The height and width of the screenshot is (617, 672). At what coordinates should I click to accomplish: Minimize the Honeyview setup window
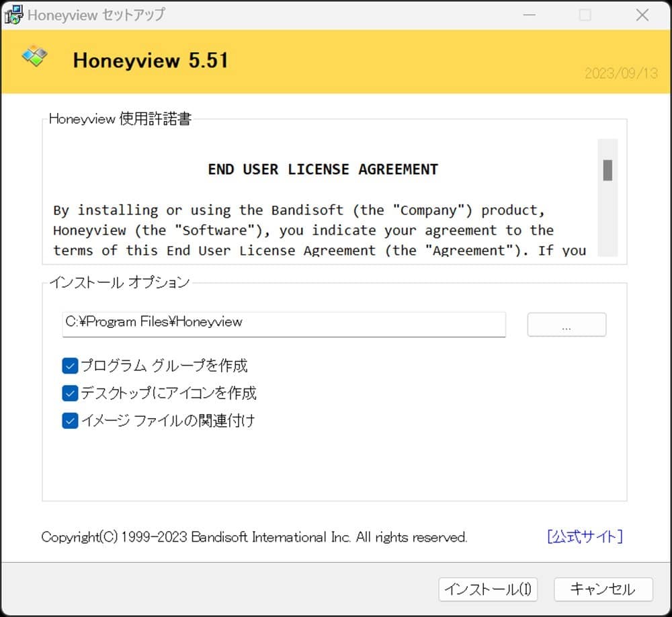[530, 14]
